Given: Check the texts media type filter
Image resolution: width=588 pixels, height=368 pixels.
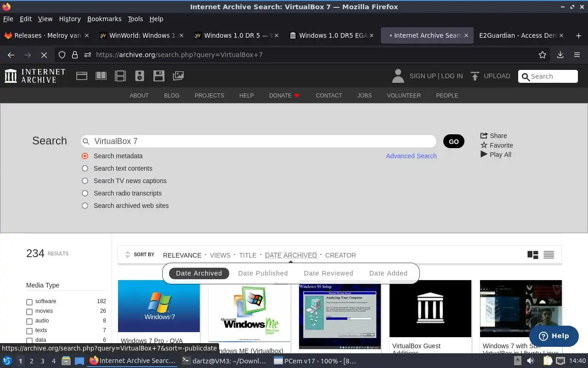Looking at the screenshot, I should coord(29,331).
